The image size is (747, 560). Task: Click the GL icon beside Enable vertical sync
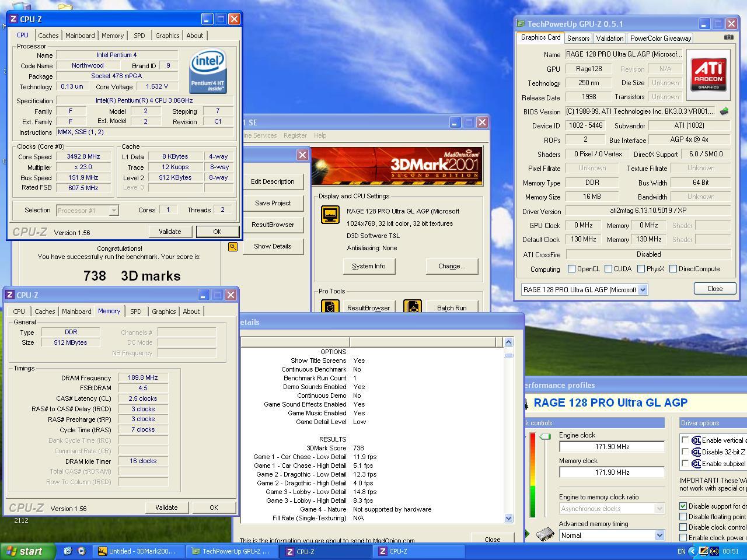(696, 440)
